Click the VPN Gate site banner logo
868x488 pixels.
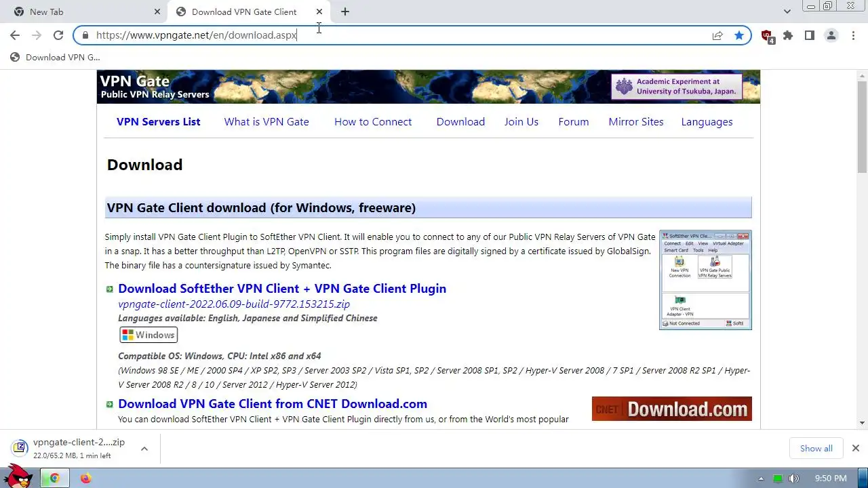155,87
